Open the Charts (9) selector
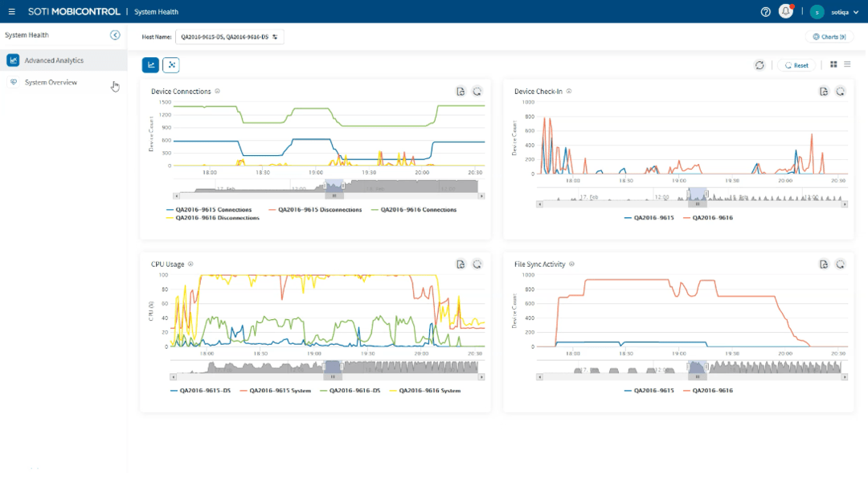This screenshot has height=488, width=868. [829, 37]
